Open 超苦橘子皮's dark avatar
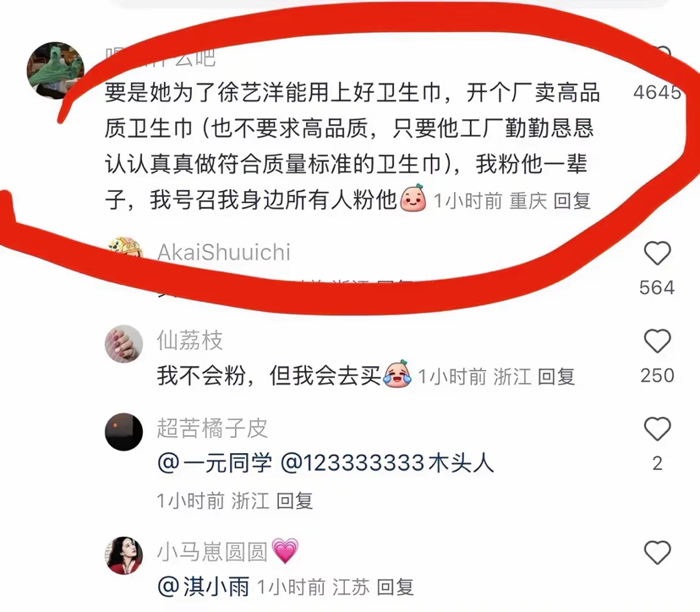The width and height of the screenshot is (700, 612). click(x=123, y=432)
